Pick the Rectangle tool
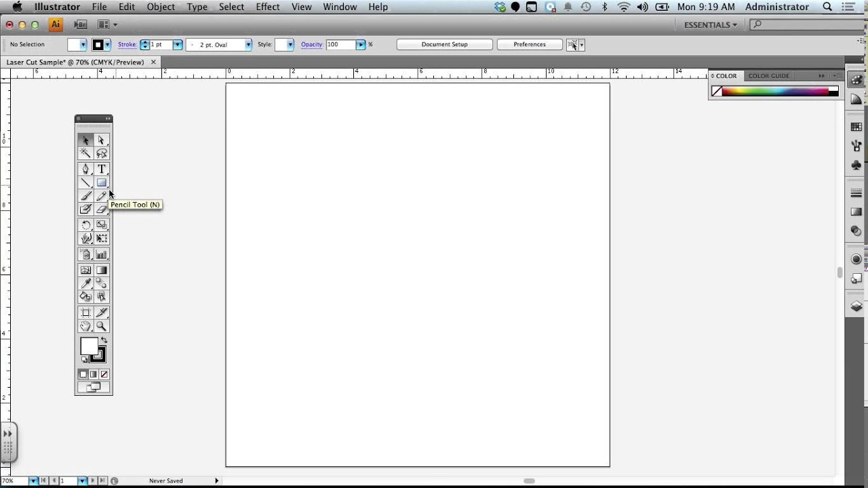The height and width of the screenshot is (488, 868). (102, 182)
